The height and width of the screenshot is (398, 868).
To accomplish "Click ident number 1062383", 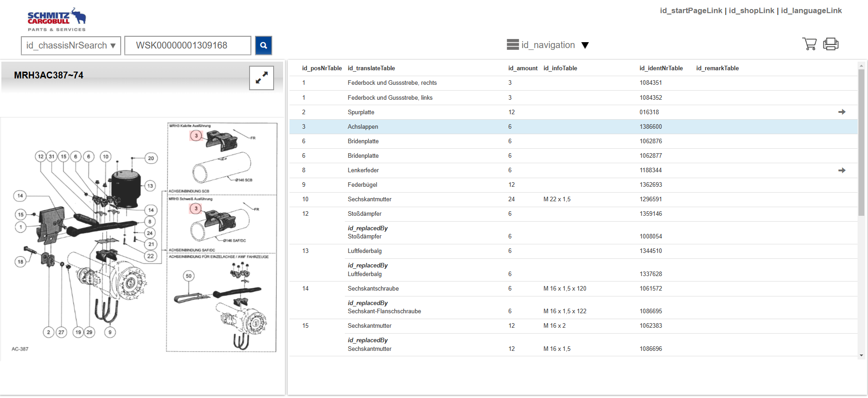I will [651, 326].
